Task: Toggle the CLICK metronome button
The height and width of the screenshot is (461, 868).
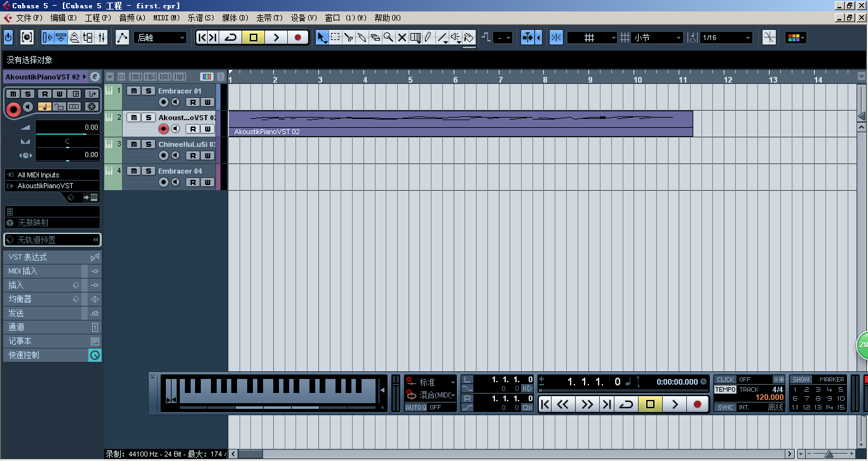Action: click(x=725, y=380)
